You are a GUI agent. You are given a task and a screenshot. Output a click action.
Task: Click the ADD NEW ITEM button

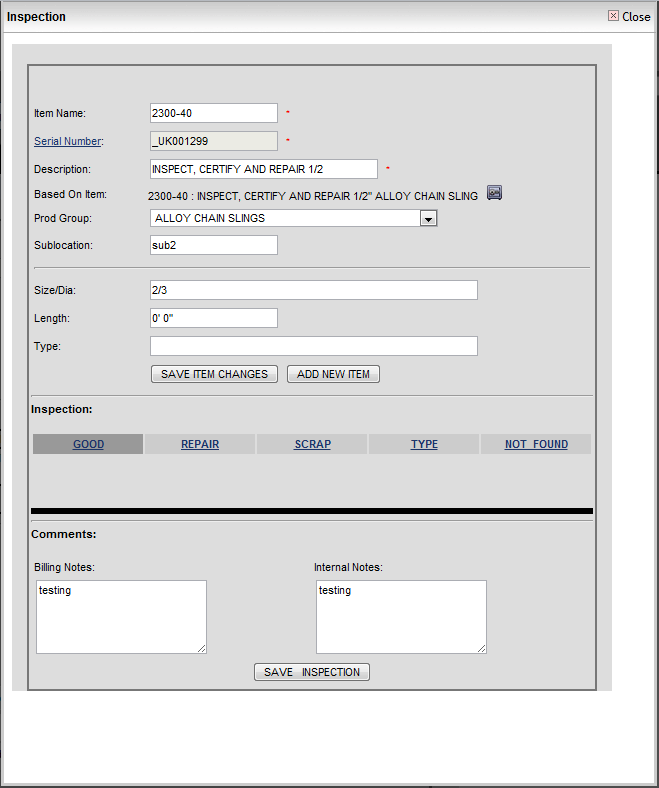333,374
